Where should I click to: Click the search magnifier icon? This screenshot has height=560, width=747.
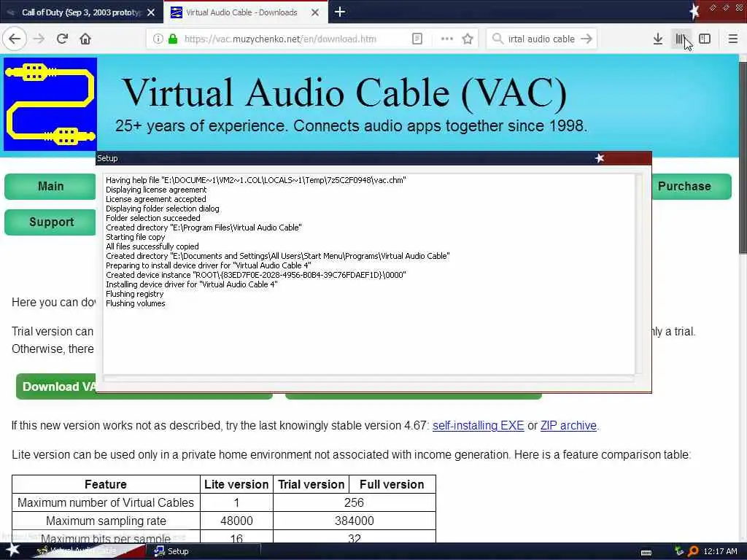tap(498, 39)
